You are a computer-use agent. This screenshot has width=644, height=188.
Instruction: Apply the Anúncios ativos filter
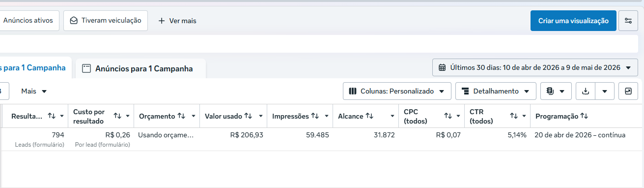click(29, 21)
